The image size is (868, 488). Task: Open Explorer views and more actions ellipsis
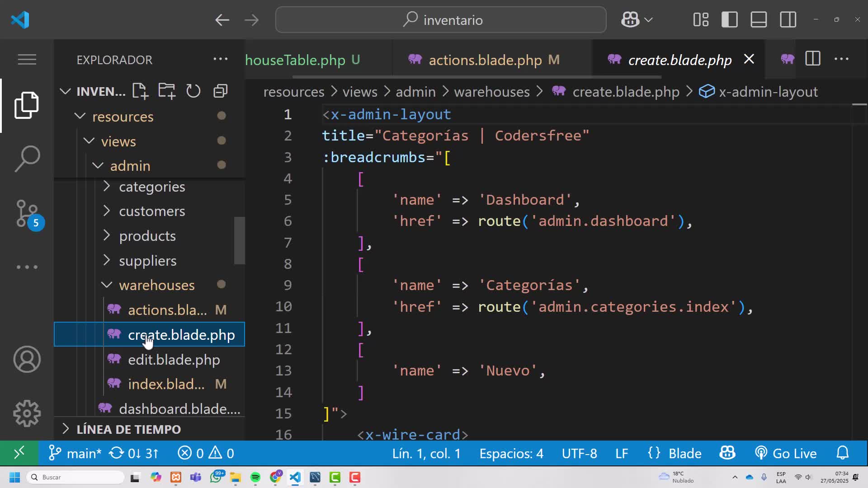click(220, 59)
